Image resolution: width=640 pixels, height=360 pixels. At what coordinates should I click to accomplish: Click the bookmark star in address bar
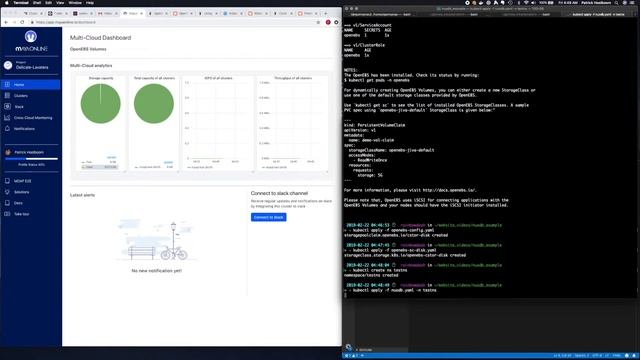318,22
